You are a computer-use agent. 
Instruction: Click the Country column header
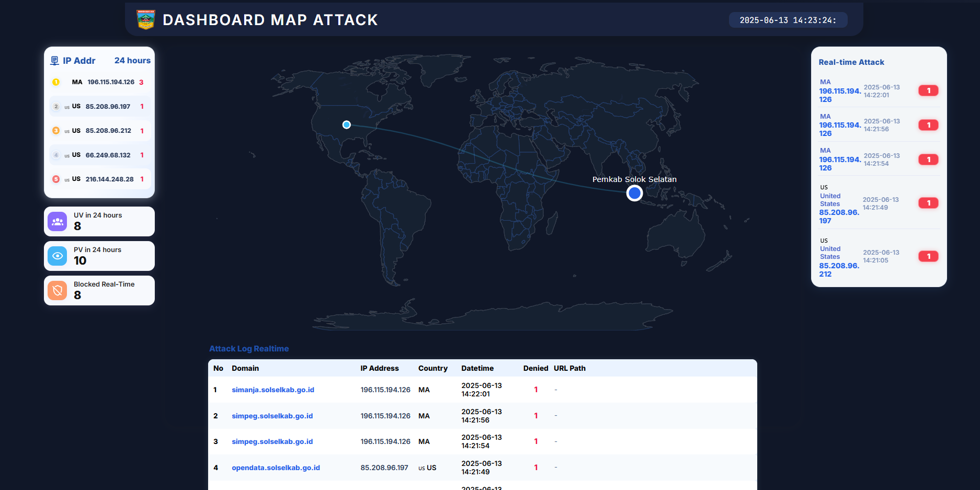point(433,368)
